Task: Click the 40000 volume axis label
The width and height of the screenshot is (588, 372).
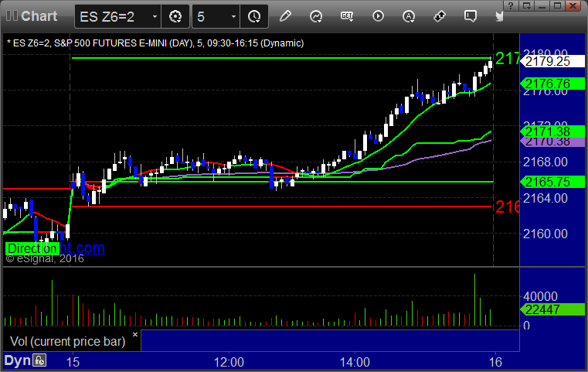Action: click(540, 296)
